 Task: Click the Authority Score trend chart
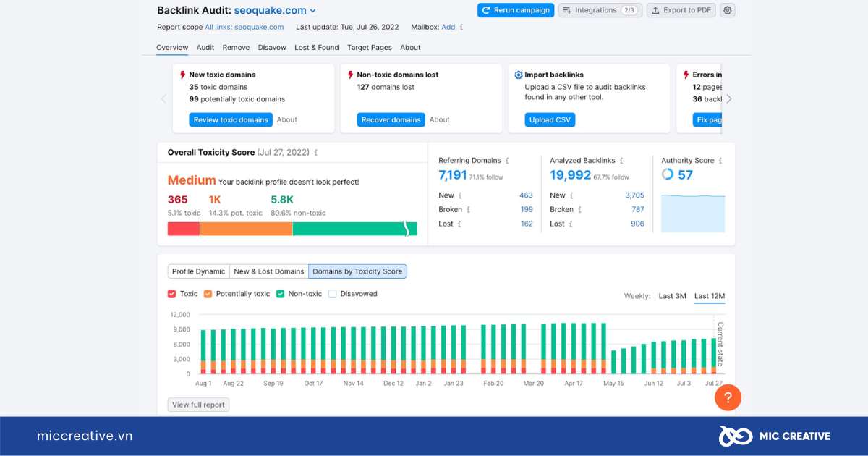point(693,213)
